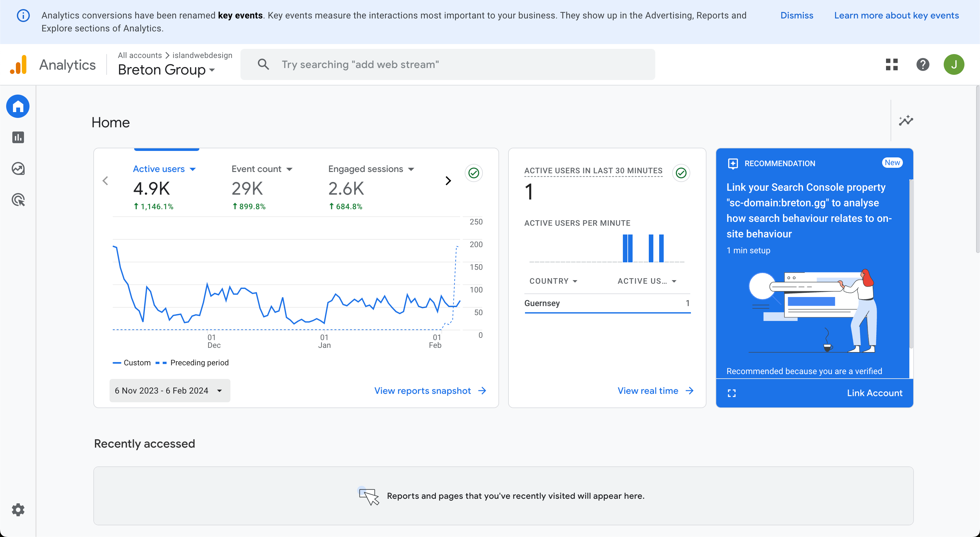Expand the recommendation card fullscreen icon
The image size is (980, 537).
(x=731, y=393)
